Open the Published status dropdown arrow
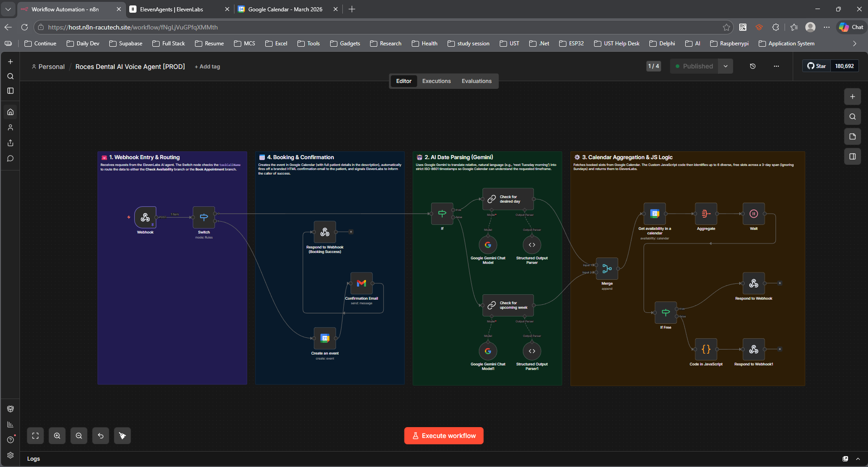 click(x=726, y=66)
